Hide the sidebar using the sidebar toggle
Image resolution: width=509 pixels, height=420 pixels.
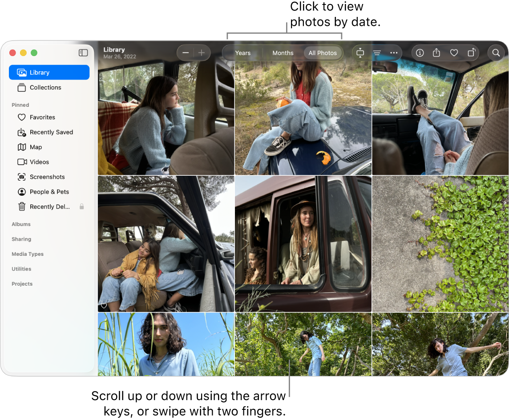[x=83, y=52]
